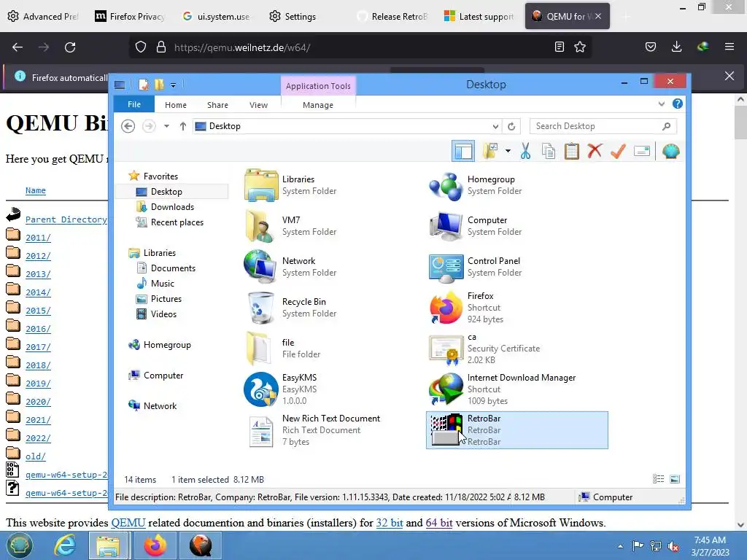The height and width of the screenshot is (560, 747).
Task: Click the scissors Cut icon
Action: [525, 152]
